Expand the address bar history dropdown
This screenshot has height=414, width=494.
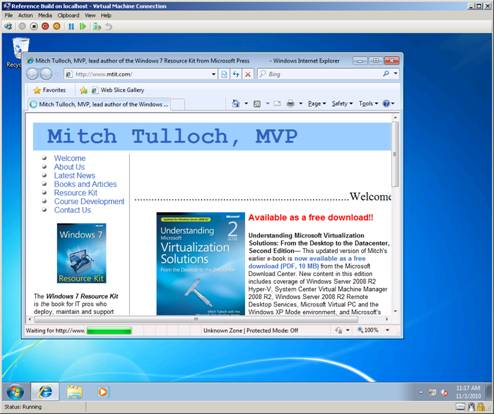pyautogui.click(x=214, y=74)
